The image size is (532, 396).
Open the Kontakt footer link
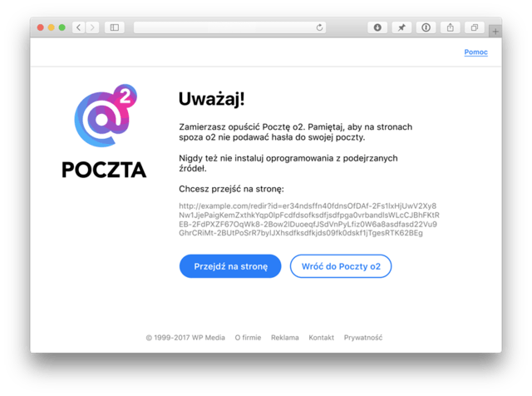click(x=322, y=338)
